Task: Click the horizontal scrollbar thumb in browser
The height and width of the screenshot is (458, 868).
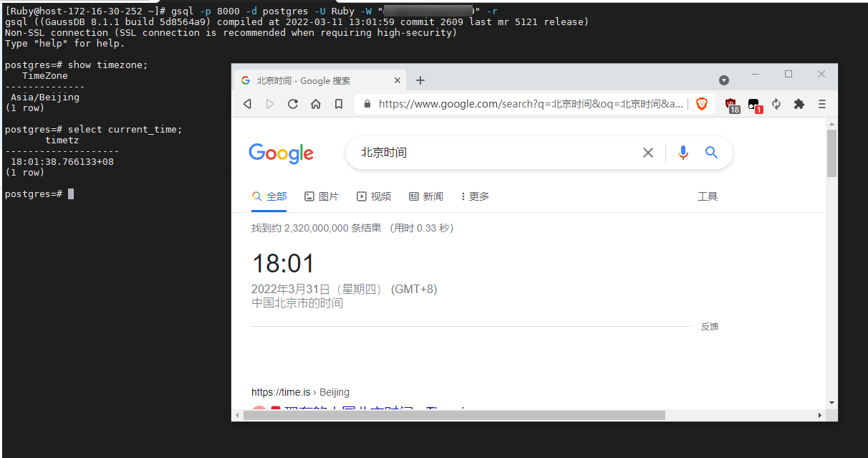Action: (454, 415)
